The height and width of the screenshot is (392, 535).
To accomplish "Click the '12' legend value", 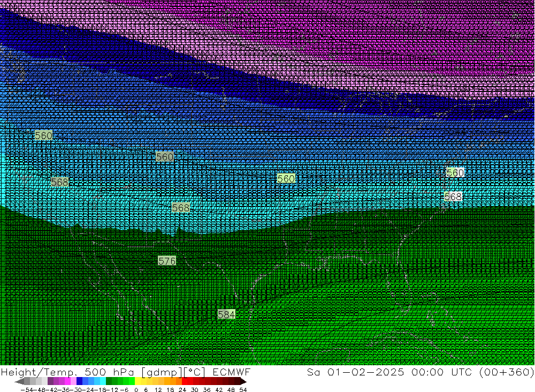I will coord(158,390).
